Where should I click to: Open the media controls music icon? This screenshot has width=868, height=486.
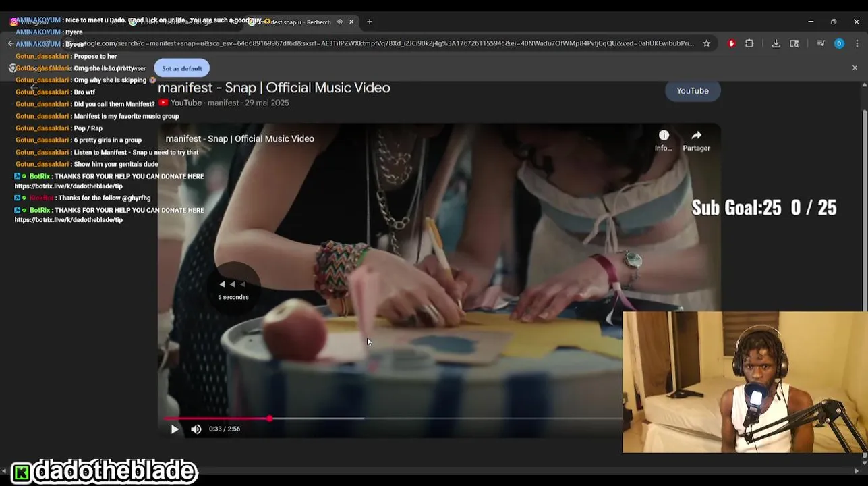click(821, 43)
